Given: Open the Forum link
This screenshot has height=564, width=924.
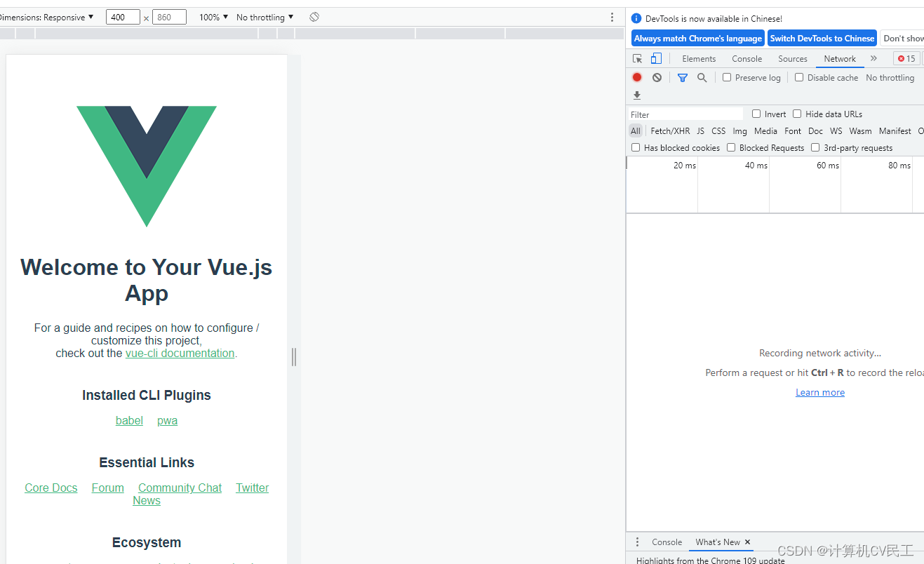Looking at the screenshot, I should (107, 488).
